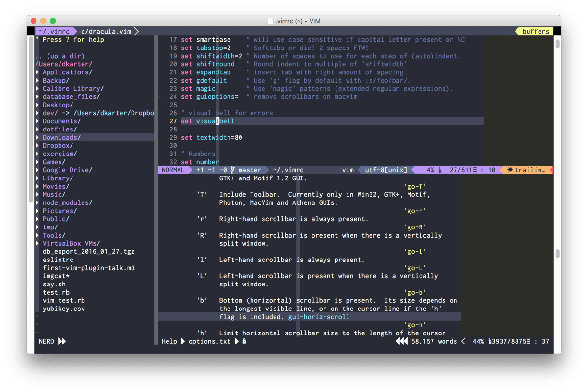Select the Games/ folder entry

tap(54, 162)
